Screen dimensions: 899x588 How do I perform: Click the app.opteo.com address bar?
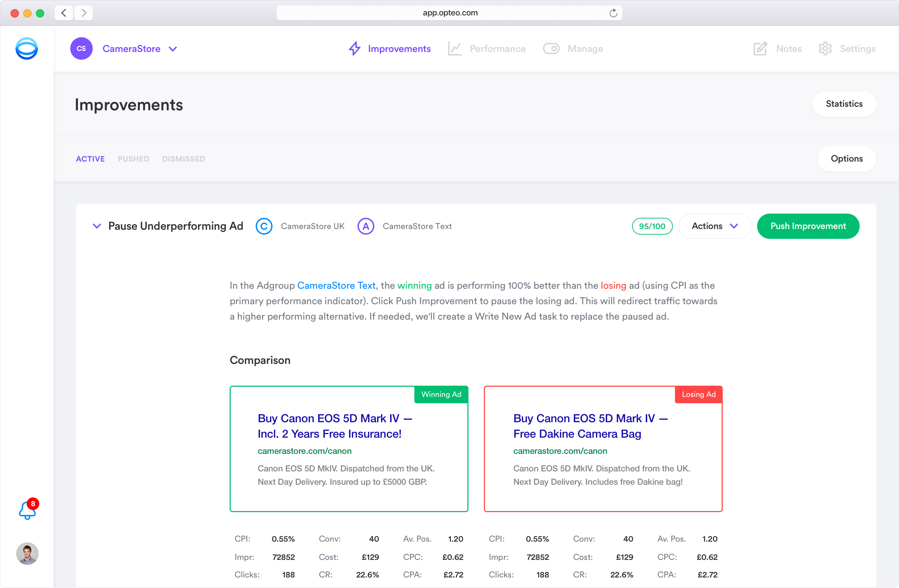[449, 13]
